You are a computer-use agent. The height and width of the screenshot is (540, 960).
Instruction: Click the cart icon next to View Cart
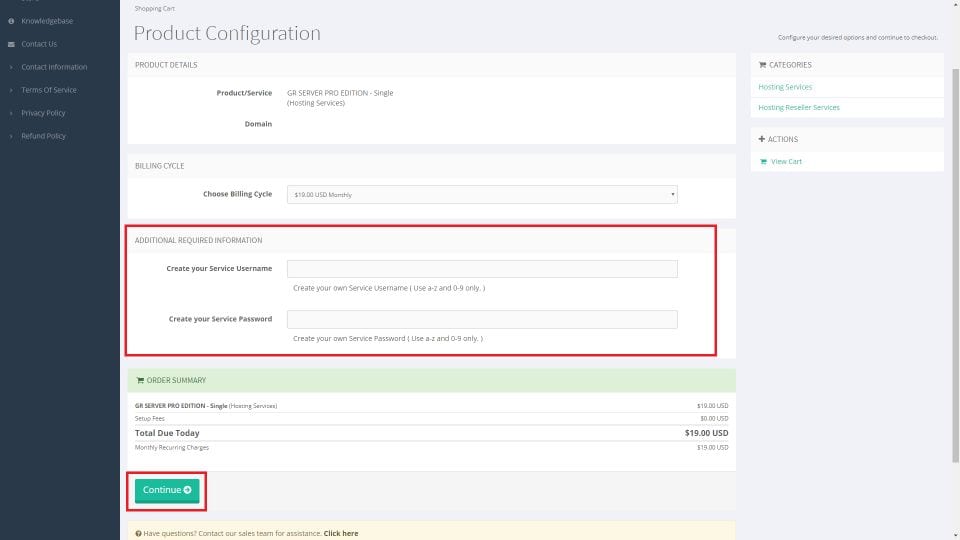763,162
